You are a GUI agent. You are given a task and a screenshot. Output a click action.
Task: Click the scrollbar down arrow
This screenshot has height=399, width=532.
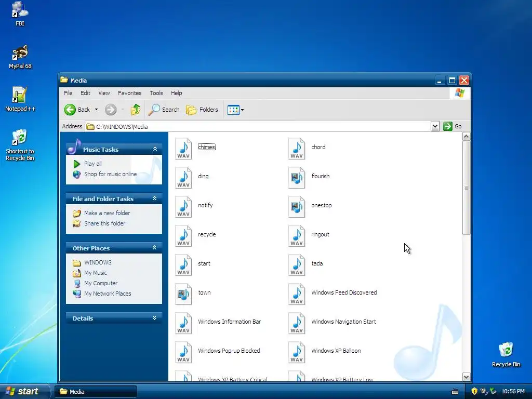tap(466, 377)
